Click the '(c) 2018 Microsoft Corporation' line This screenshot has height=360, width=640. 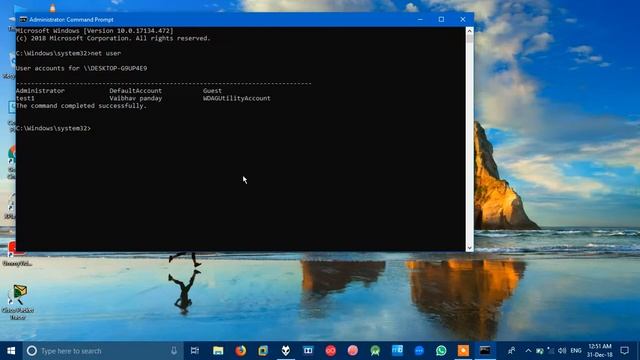[x=113, y=38]
